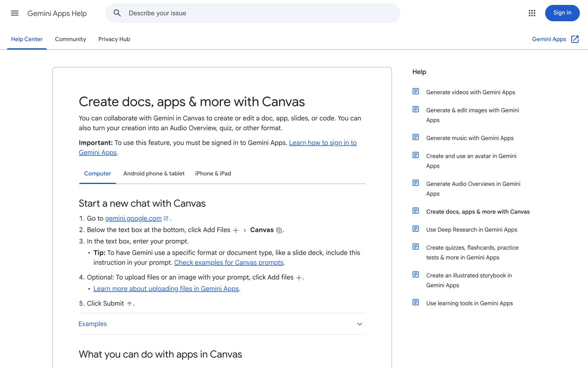Click the search magnifier icon
Image resolution: width=588 pixels, height=368 pixels.
point(117,13)
